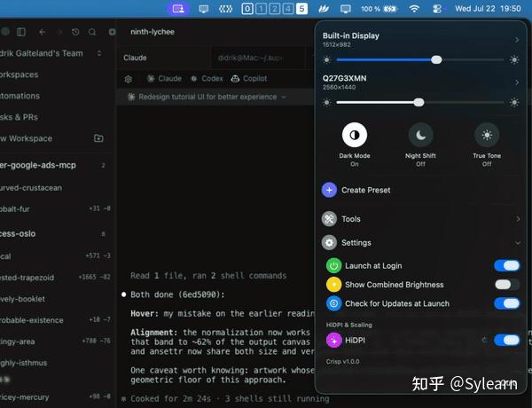
Task: Open Redesign tutorial UI session dropdown
Action: [x=284, y=97]
